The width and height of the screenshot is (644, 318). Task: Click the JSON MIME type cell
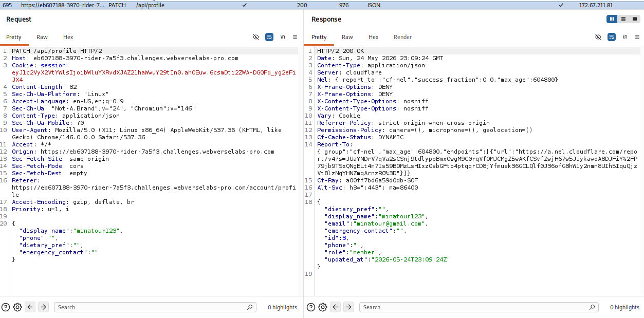[374, 5]
